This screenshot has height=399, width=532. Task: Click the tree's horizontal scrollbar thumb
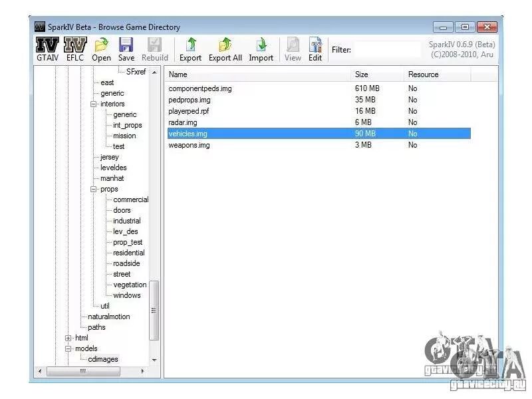coord(83,371)
